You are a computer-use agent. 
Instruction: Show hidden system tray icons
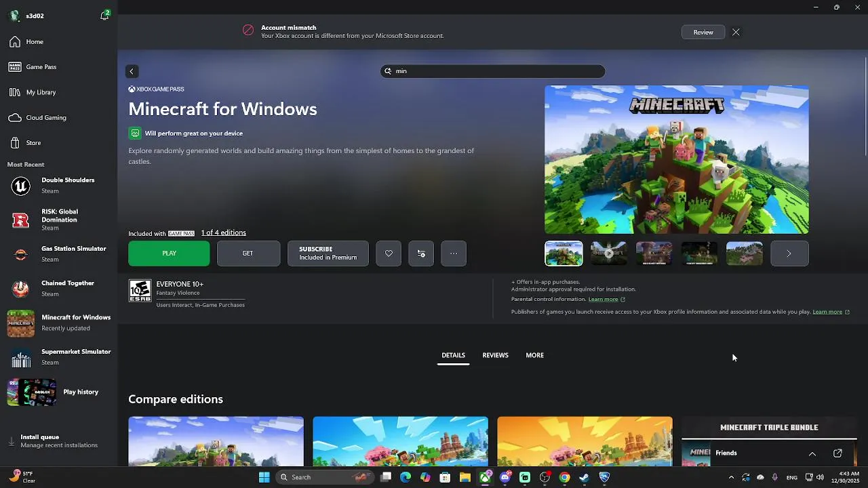(x=731, y=477)
